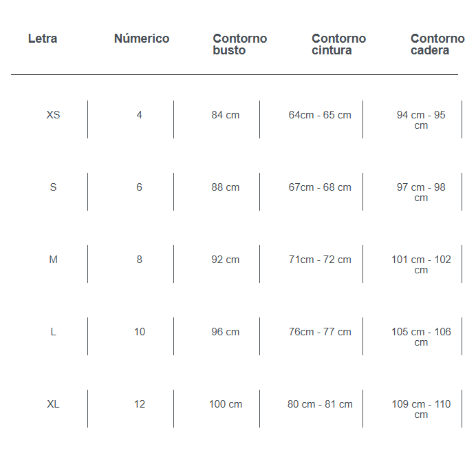Select the M size letter cell
This screenshot has height=451, width=476.
53,260
